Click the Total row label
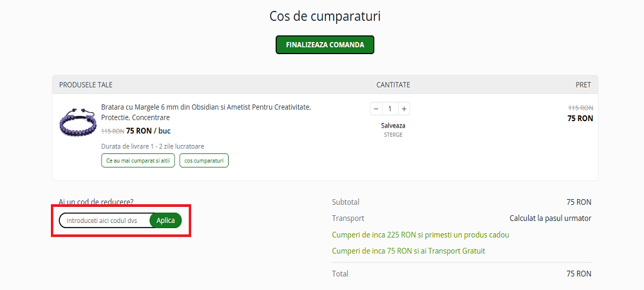Image resolution: width=644 pixels, height=290 pixels. tap(340, 274)
